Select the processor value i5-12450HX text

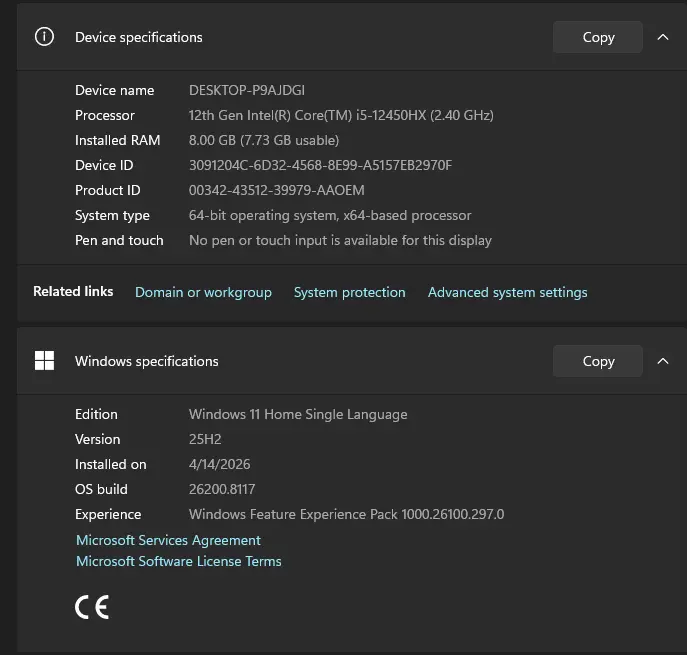[x=341, y=115]
